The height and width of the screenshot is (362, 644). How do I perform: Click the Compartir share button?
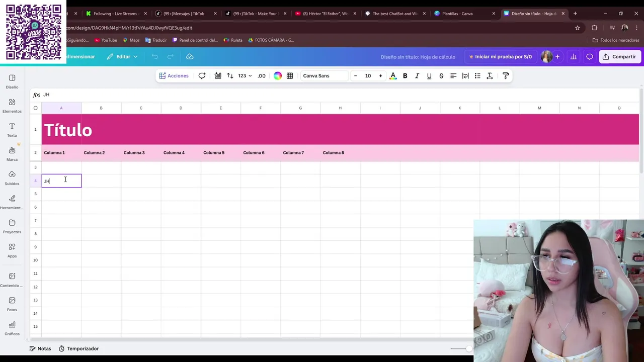click(620, 57)
